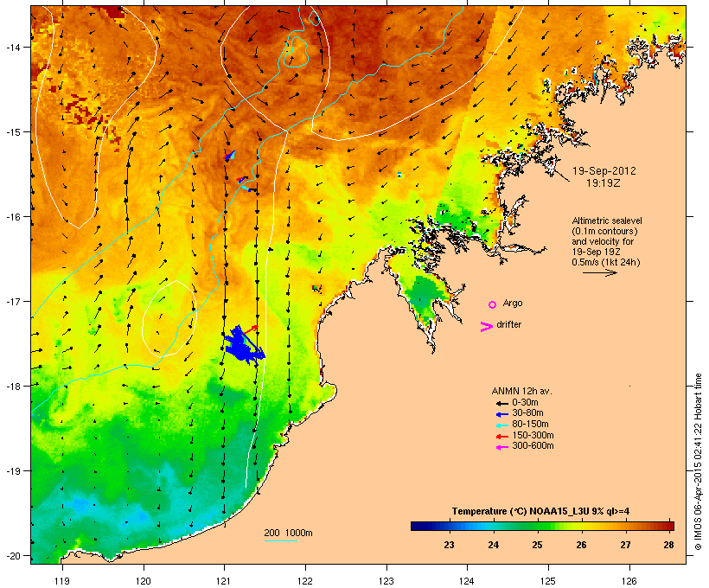Click the magenta drifter chevron symbol
The height and width of the screenshot is (588, 709).
(x=487, y=327)
